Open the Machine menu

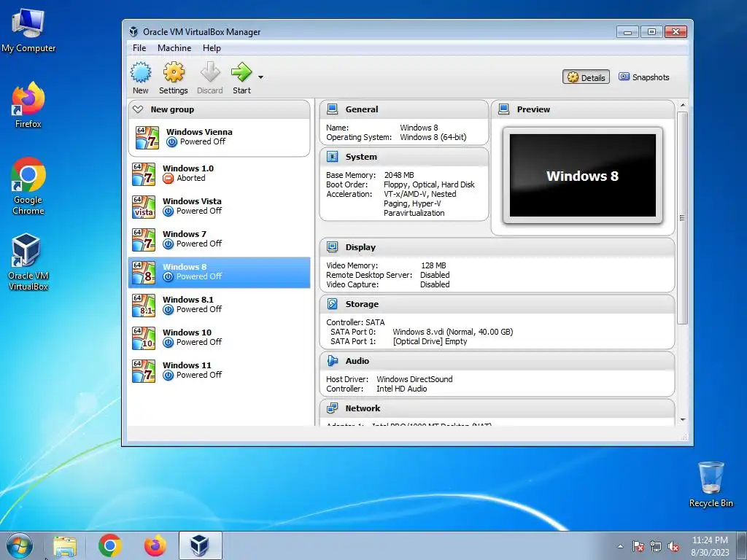tap(174, 48)
